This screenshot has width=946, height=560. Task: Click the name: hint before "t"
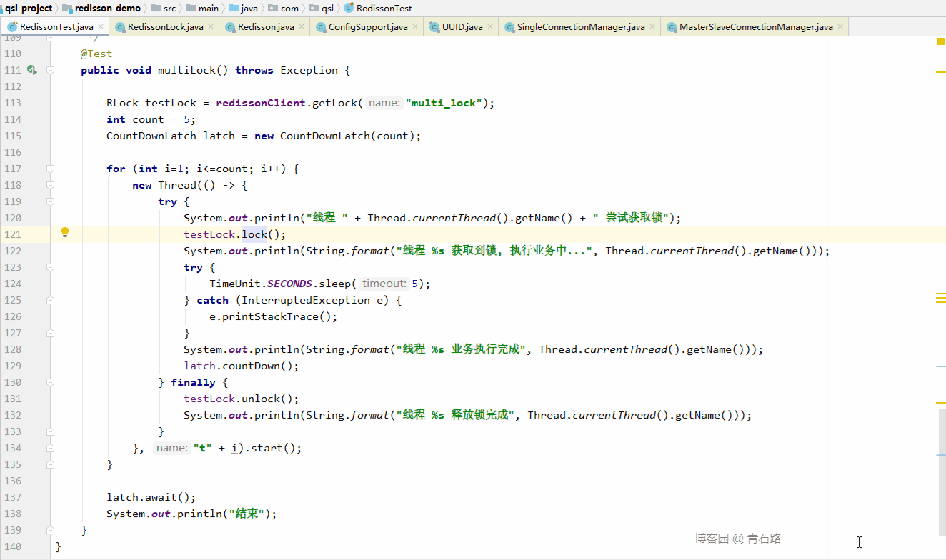[x=171, y=448]
